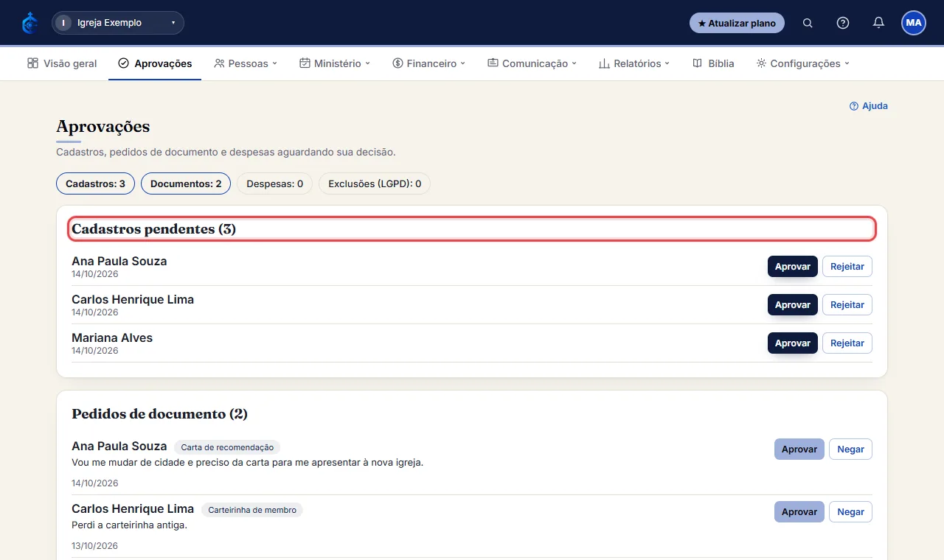This screenshot has width=944, height=560.
Task: Expand the Financeiro menu chevron
Action: tap(463, 63)
